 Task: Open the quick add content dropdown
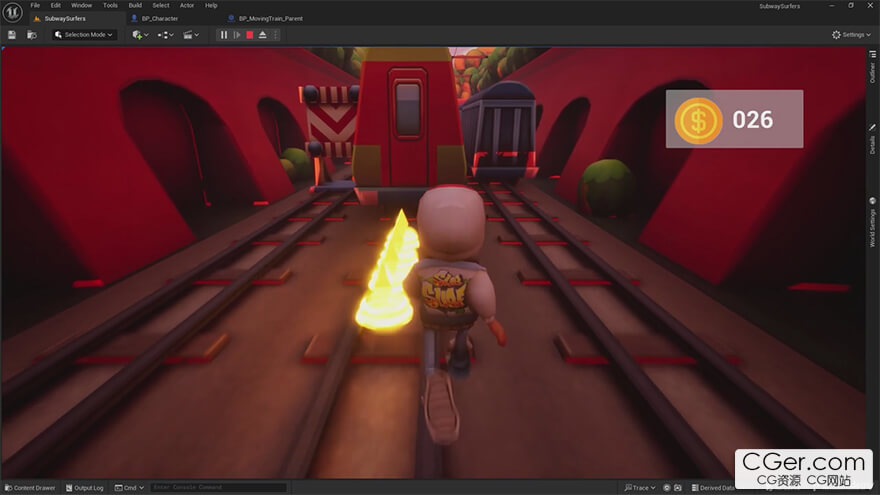[x=140, y=35]
